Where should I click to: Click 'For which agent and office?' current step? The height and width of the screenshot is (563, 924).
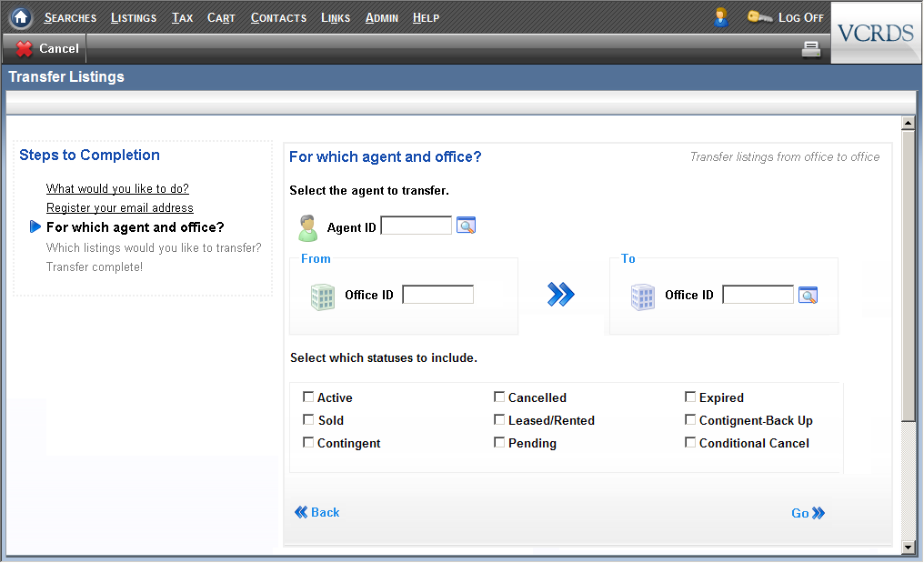click(x=135, y=227)
